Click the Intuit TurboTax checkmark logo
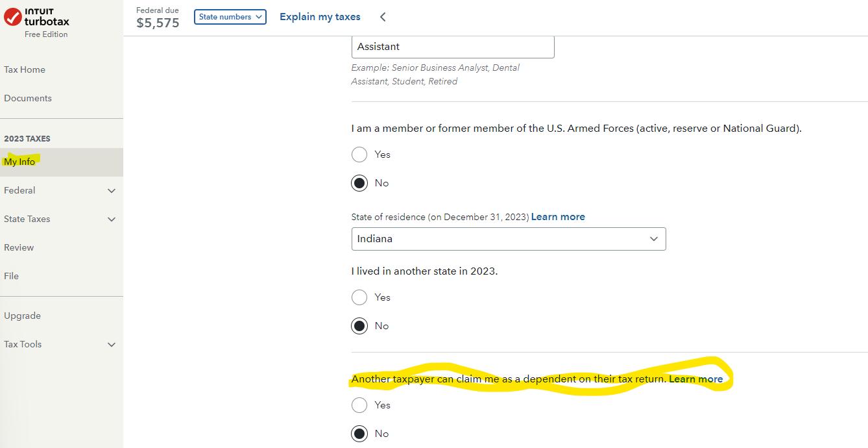This screenshot has height=448, width=868. tap(13, 17)
